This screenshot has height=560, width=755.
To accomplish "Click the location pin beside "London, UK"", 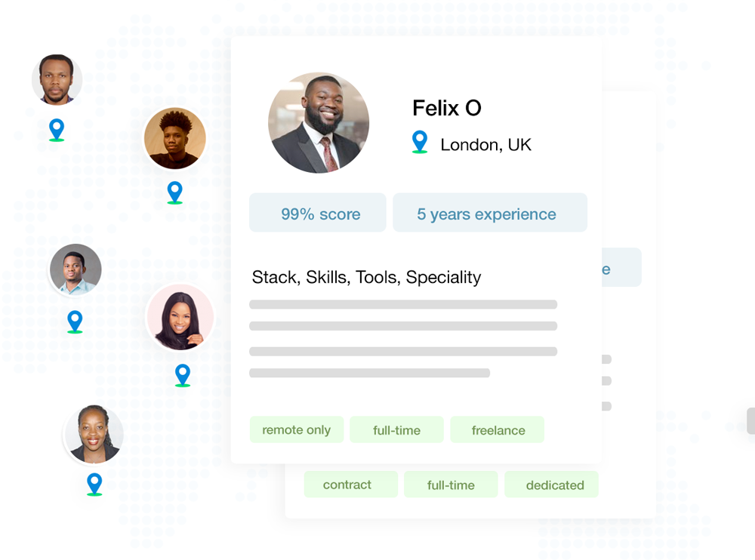I will [x=420, y=142].
